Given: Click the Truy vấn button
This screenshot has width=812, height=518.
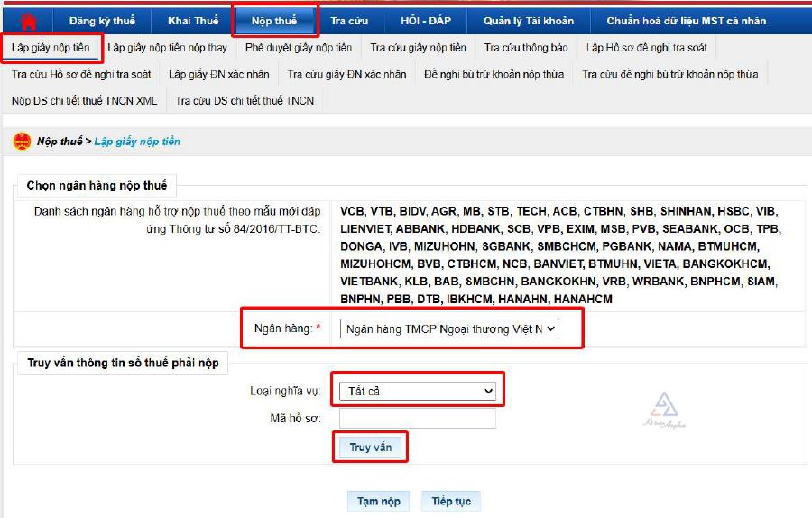Looking at the screenshot, I should click(370, 447).
